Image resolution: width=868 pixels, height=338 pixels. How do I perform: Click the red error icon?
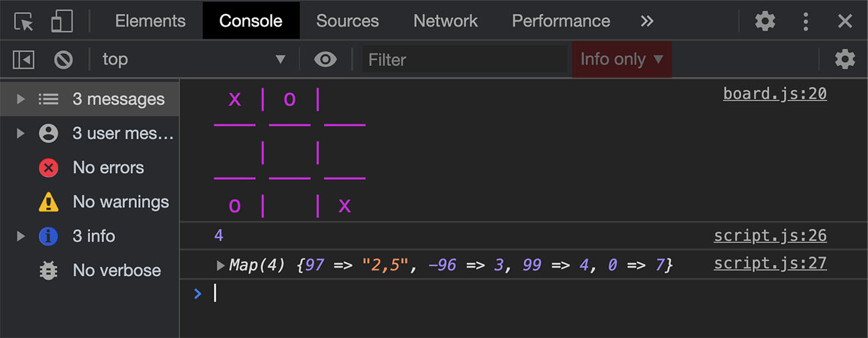point(48,168)
